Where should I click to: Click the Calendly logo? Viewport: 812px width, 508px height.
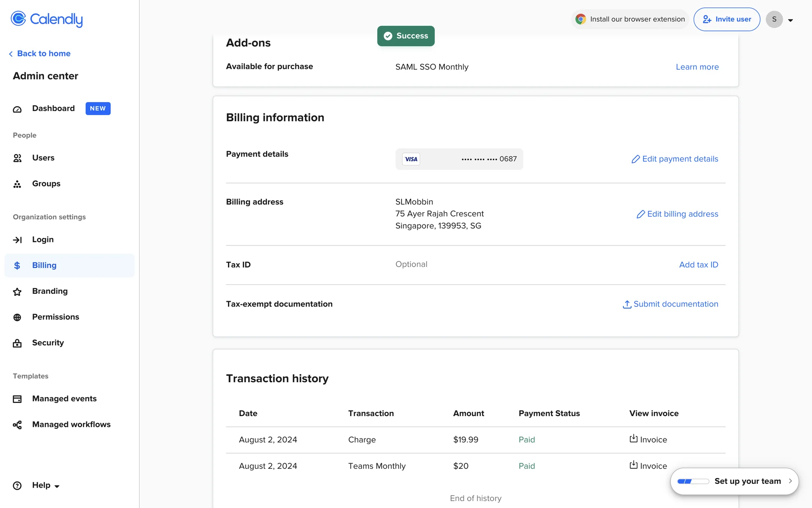pos(47,19)
